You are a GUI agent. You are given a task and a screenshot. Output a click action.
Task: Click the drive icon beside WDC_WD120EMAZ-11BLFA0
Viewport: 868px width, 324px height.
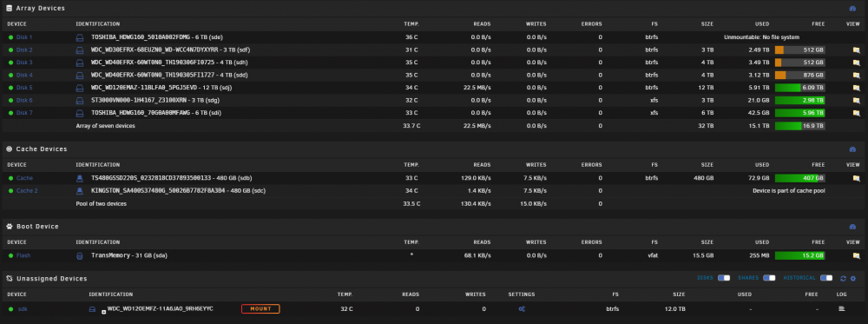coord(79,88)
